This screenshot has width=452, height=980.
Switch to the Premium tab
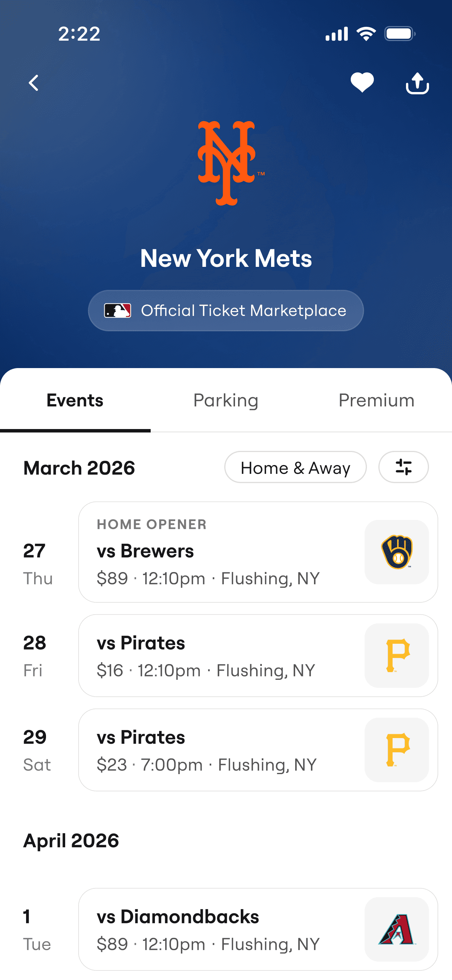pyautogui.click(x=376, y=400)
